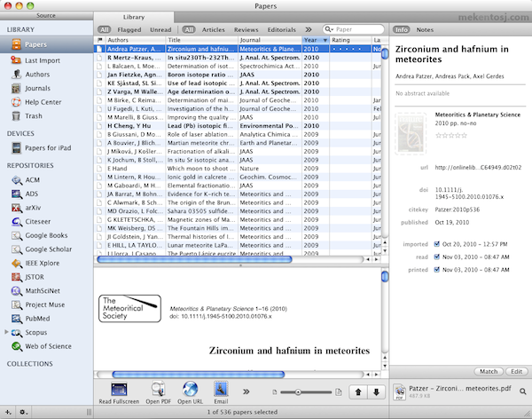532x419 pixels.
Task: Open the Authors sidebar icon
Action: [16, 74]
